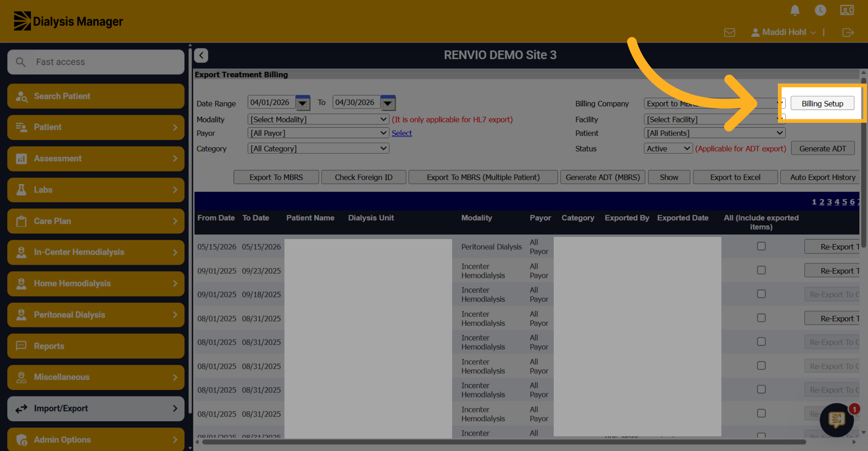
Task: Click the From date field 04/01/2026
Action: coord(271,102)
